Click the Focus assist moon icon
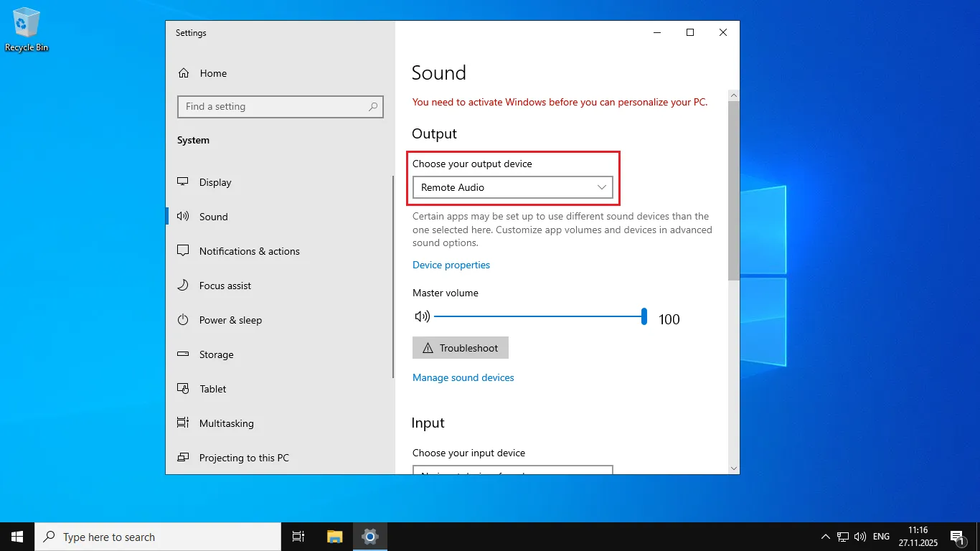Screen dimensions: 980x551 [184, 286]
